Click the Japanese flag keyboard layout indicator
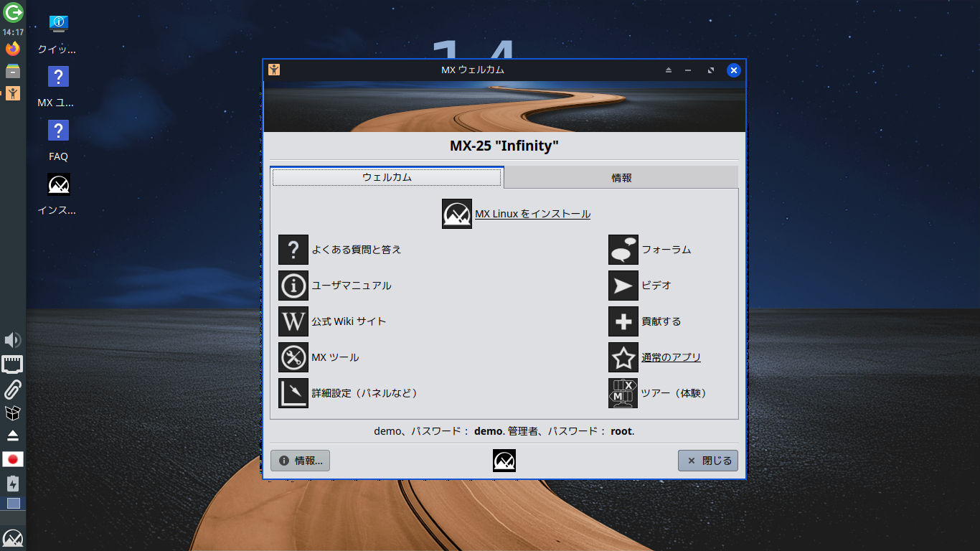This screenshot has height=551, width=980. (13, 459)
